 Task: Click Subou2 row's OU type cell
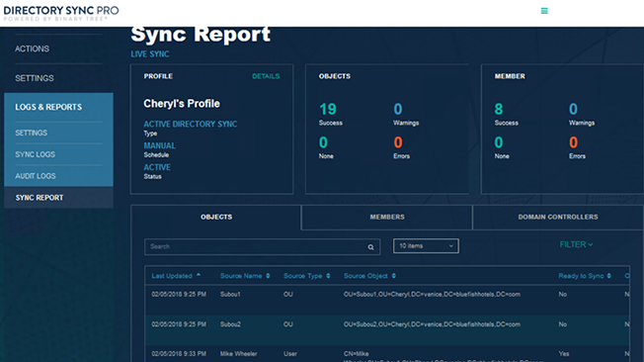coord(287,324)
